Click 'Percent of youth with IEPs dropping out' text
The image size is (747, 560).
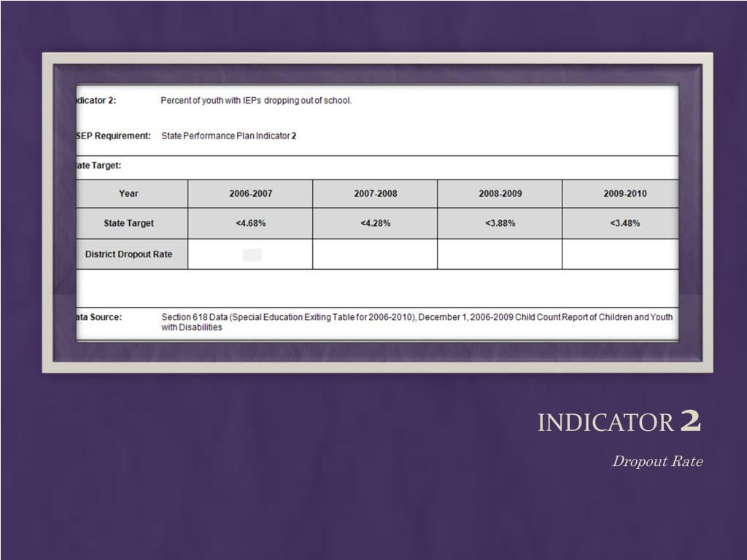coord(256,101)
